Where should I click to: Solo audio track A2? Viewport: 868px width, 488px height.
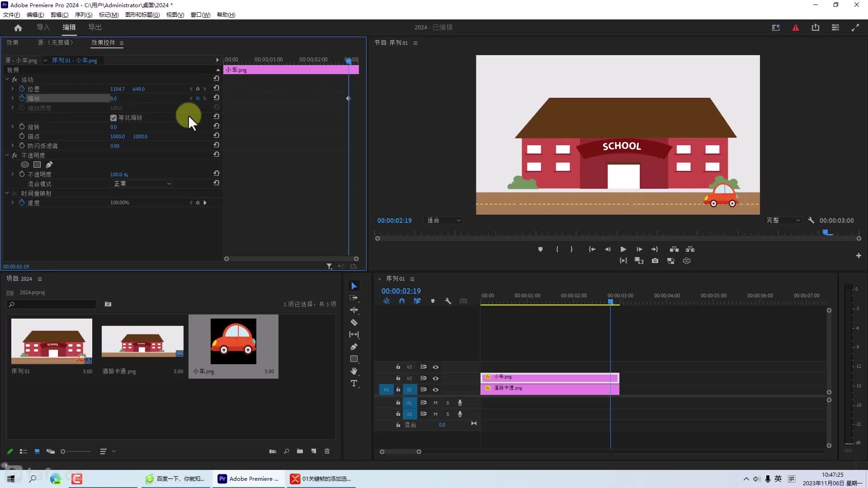click(x=448, y=414)
